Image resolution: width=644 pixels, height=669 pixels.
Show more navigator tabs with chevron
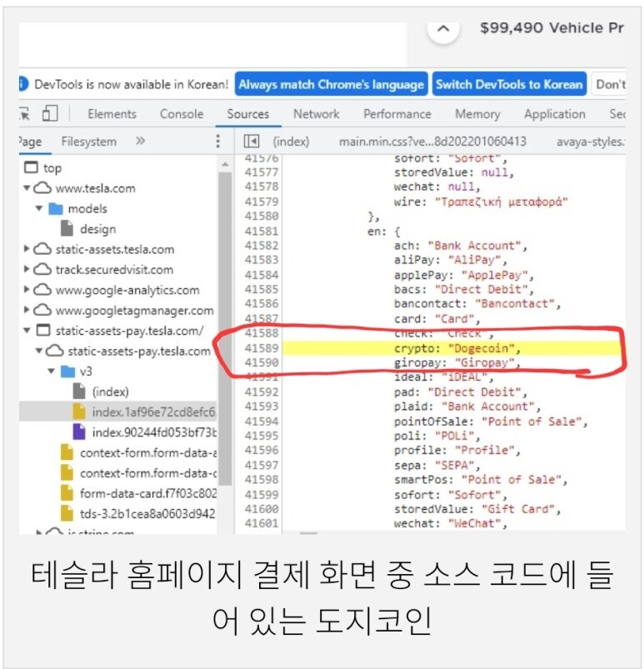140,141
